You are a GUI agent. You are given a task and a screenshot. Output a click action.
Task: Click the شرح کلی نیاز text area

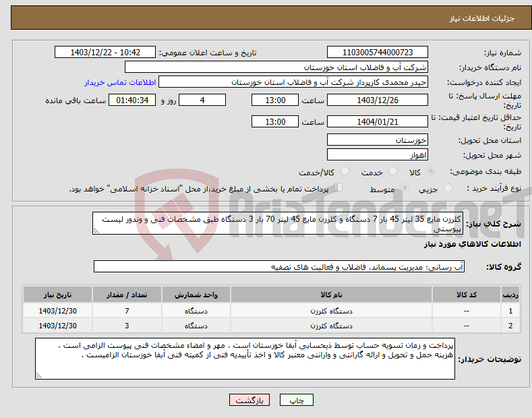tap(278, 223)
